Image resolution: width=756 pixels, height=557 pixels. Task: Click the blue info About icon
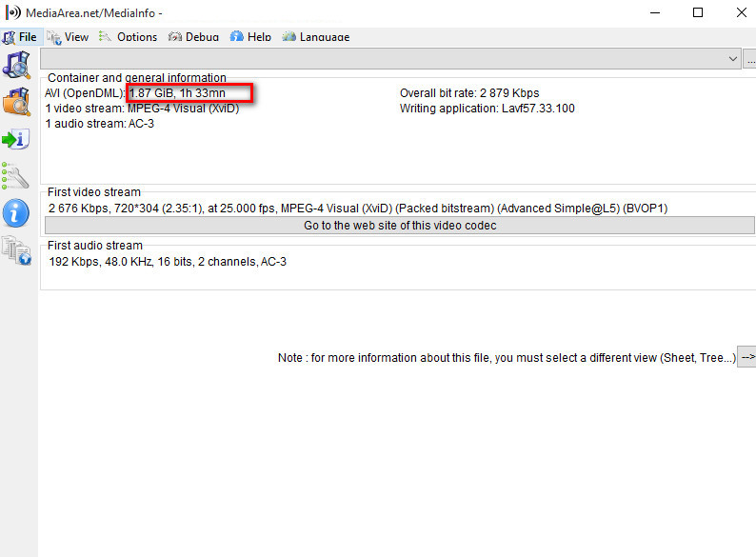click(x=16, y=212)
